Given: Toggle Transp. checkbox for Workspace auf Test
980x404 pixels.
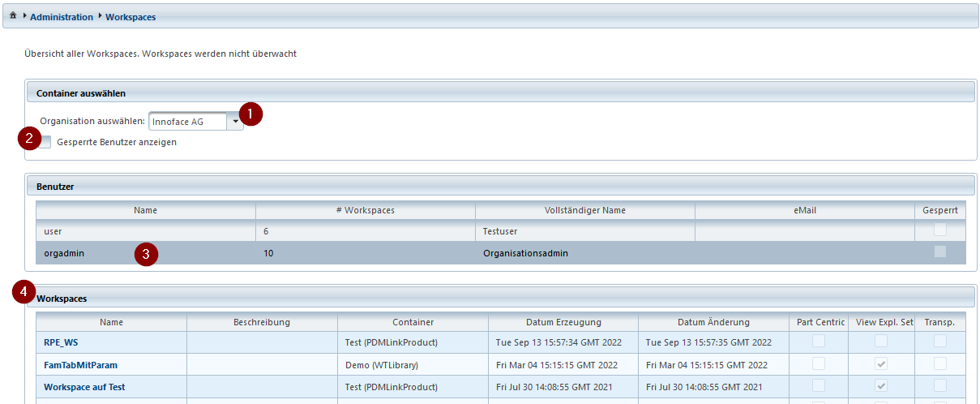Looking at the screenshot, I should pos(939,386).
